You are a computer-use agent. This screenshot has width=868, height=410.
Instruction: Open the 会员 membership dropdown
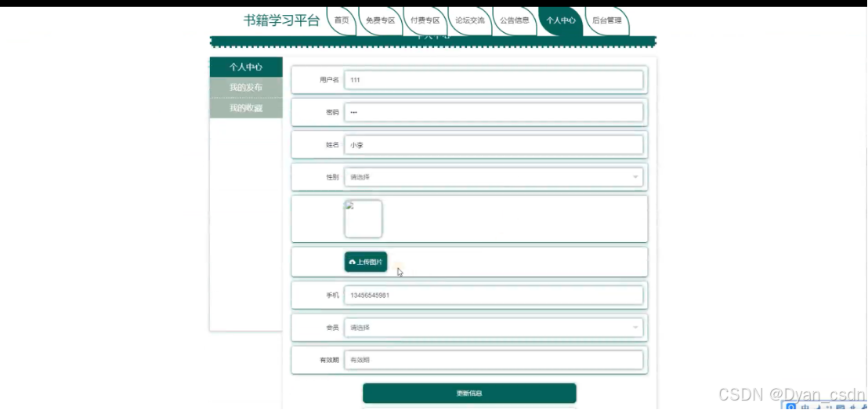coord(494,328)
